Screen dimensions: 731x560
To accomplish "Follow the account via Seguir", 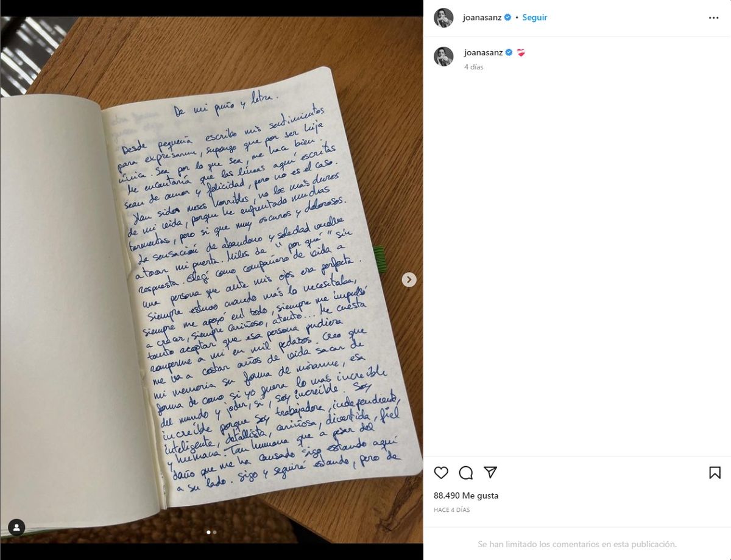I will 535,18.
